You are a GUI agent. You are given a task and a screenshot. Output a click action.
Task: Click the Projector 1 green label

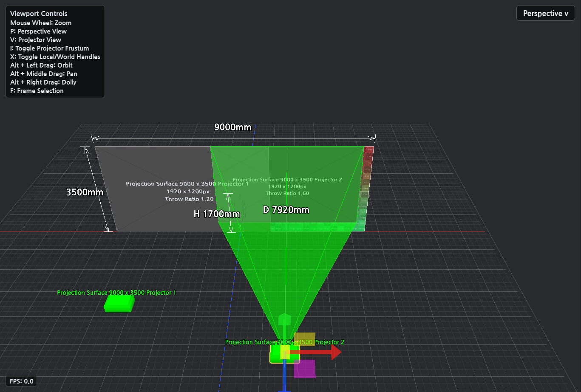pos(116,293)
